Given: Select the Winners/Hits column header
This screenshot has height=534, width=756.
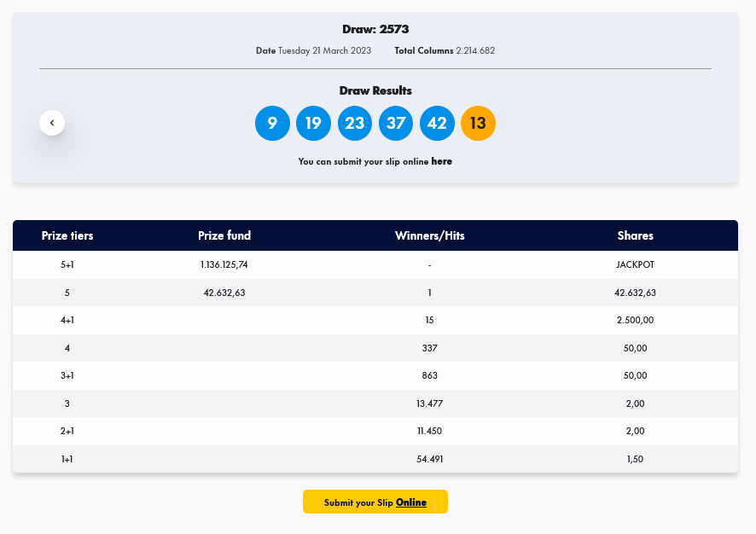Looking at the screenshot, I should 429,235.
